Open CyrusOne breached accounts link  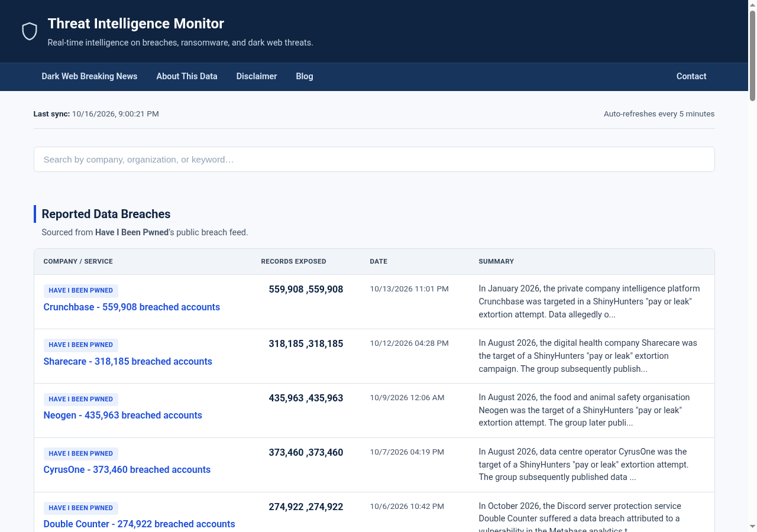click(127, 470)
